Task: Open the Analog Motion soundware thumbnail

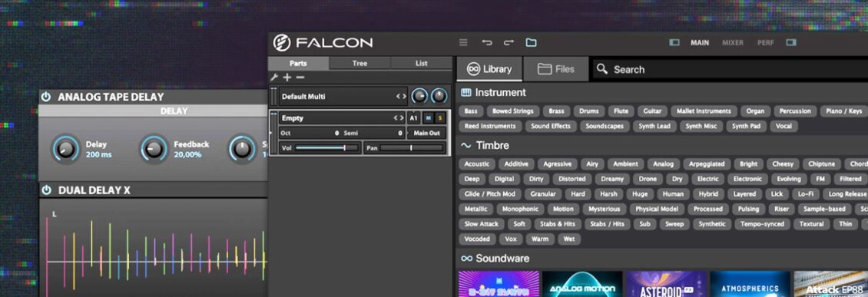Action: (x=582, y=284)
